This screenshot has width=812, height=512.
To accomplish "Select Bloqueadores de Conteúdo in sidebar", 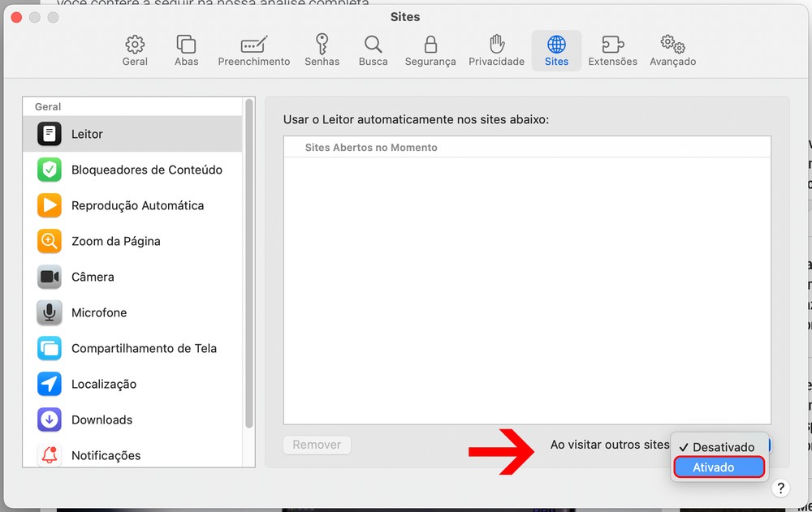I will [146, 170].
